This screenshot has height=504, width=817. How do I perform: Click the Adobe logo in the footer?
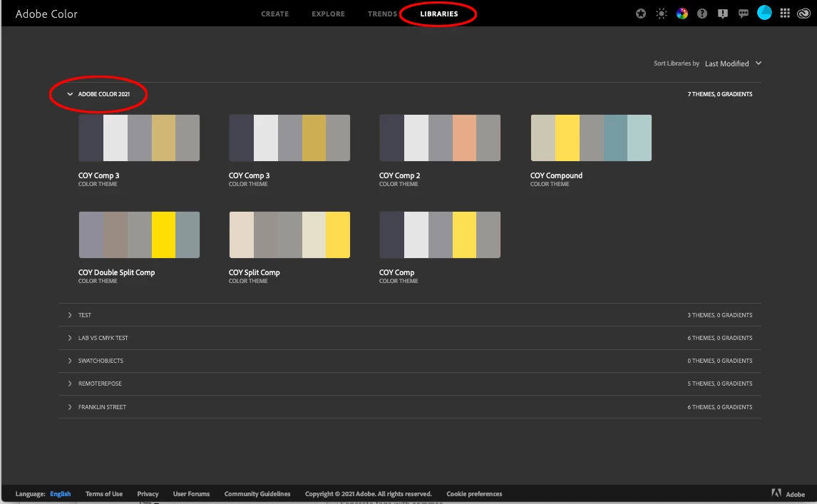776,493
